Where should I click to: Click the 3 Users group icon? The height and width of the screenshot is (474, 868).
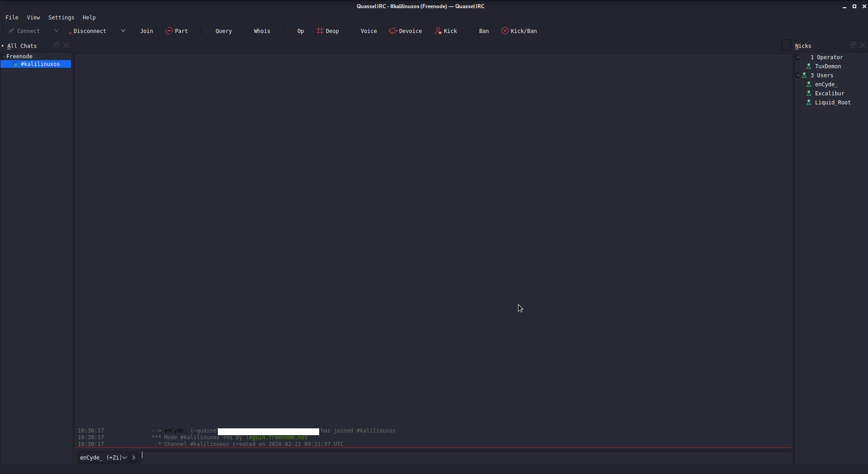pos(804,75)
